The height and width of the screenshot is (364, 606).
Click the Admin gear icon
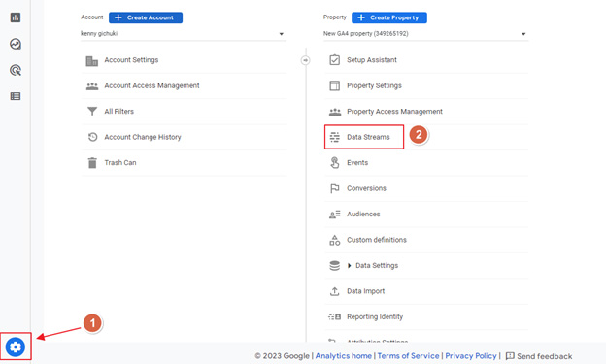point(16,347)
